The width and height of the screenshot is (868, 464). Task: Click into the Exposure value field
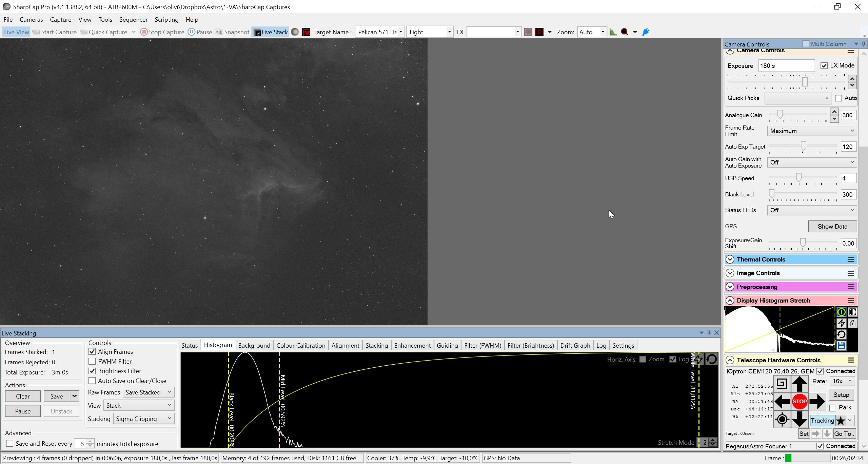tap(786, 66)
